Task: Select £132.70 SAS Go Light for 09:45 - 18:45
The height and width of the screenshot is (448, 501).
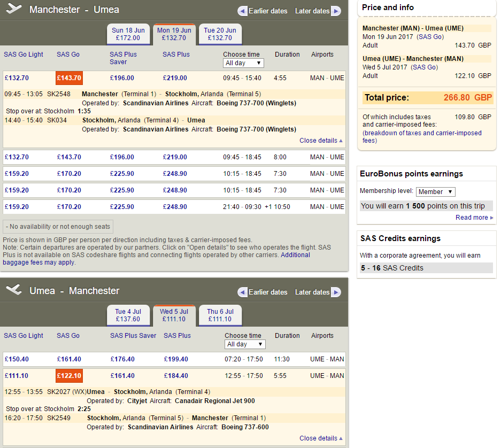Action: click(17, 157)
